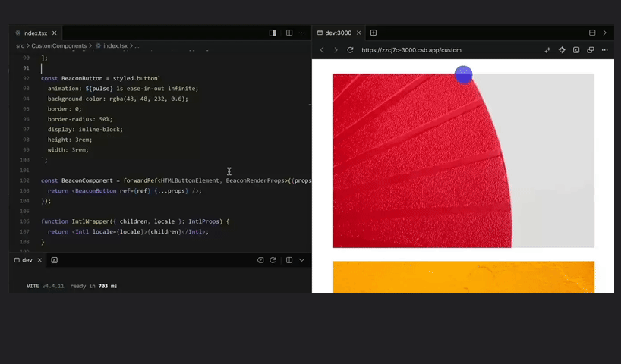The width and height of the screenshot is (621, 364).
Task: Reload the preview page
Action: pos(350,50)
